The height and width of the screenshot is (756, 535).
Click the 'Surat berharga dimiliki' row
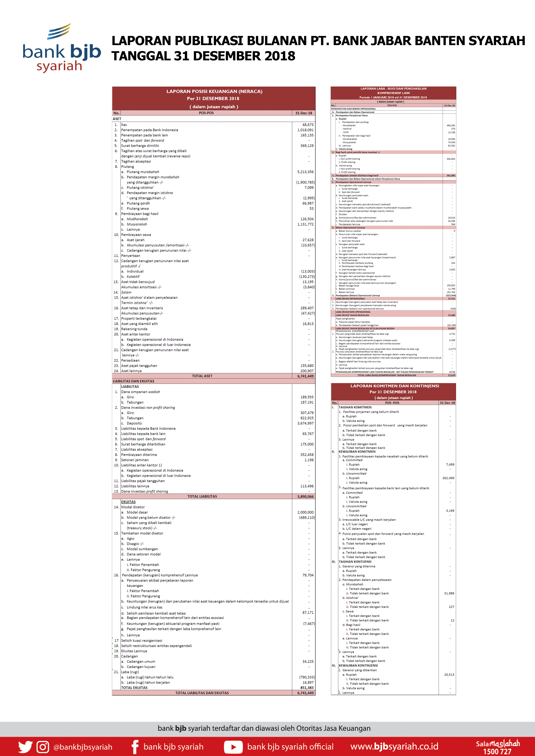214,146
